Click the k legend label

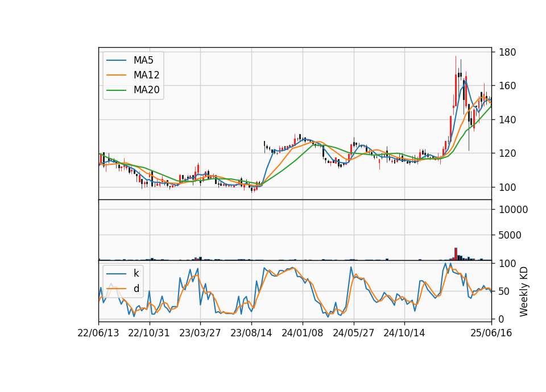(x=136, y=273)
